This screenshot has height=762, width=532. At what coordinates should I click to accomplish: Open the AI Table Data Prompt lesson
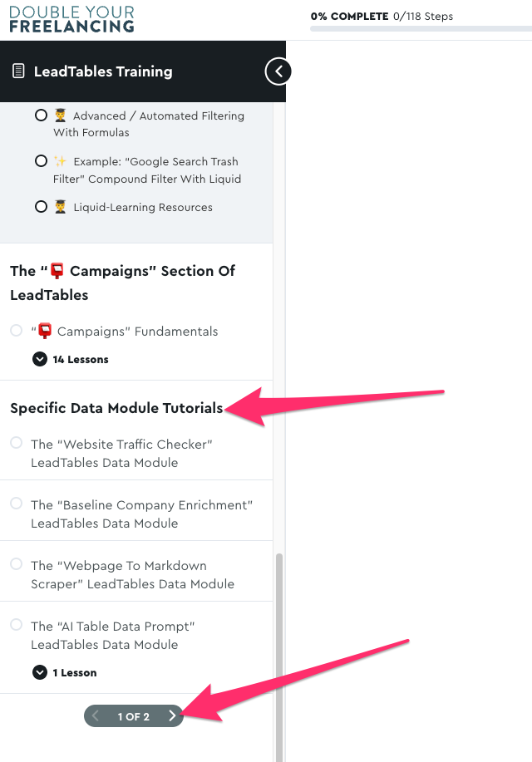point(112,635)
